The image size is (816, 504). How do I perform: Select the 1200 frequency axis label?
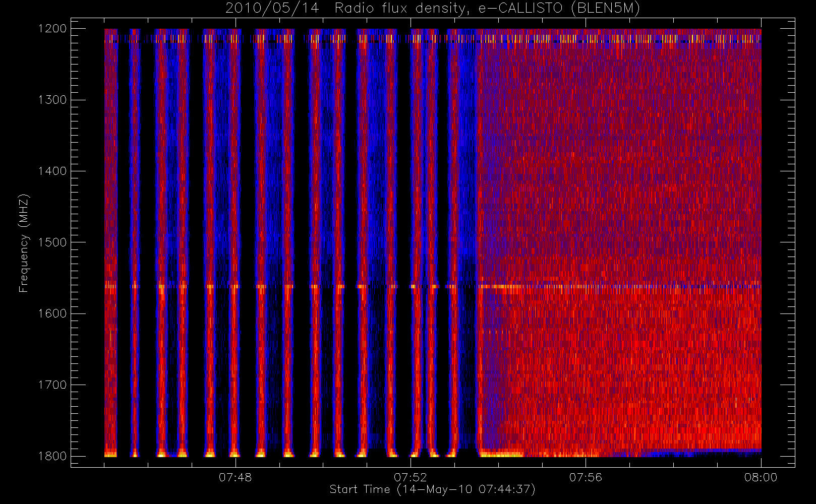[x=53, y=29]
